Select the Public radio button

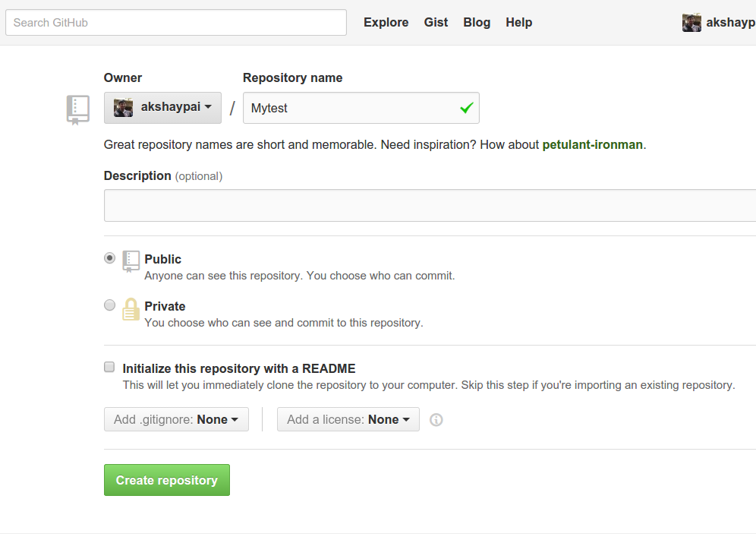click(x=110, y=258)
